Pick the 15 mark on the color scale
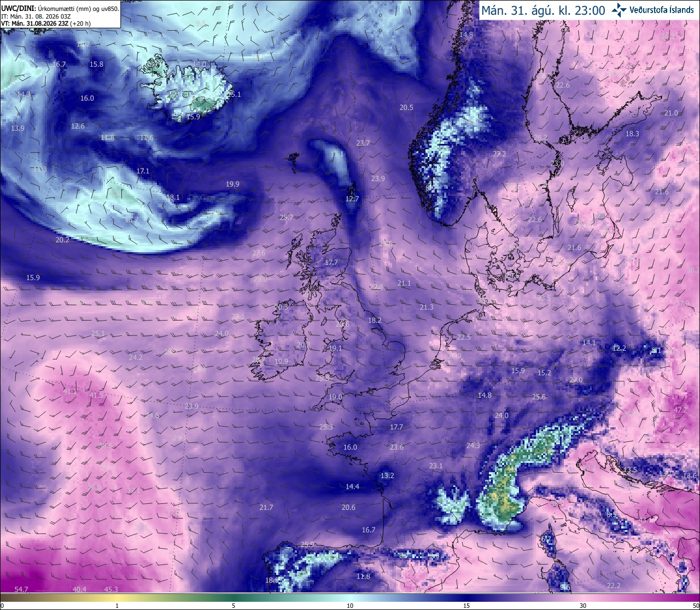The image size is (700, 610). point(466,606)
